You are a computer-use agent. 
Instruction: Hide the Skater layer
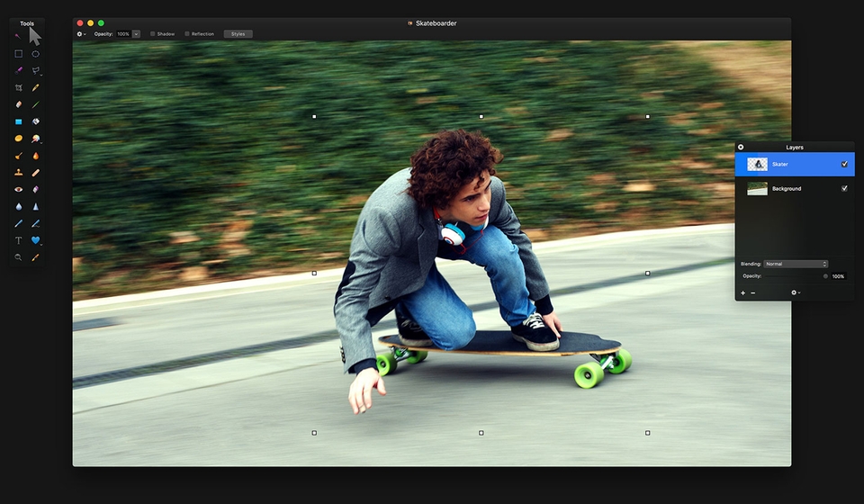[844, 165]
